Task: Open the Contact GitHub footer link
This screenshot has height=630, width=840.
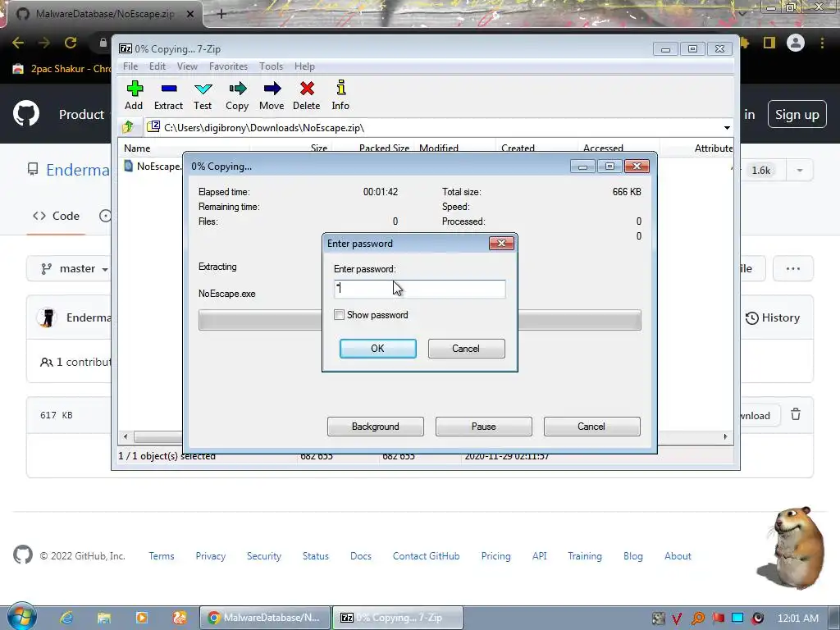Action: (x=426, y=555)
